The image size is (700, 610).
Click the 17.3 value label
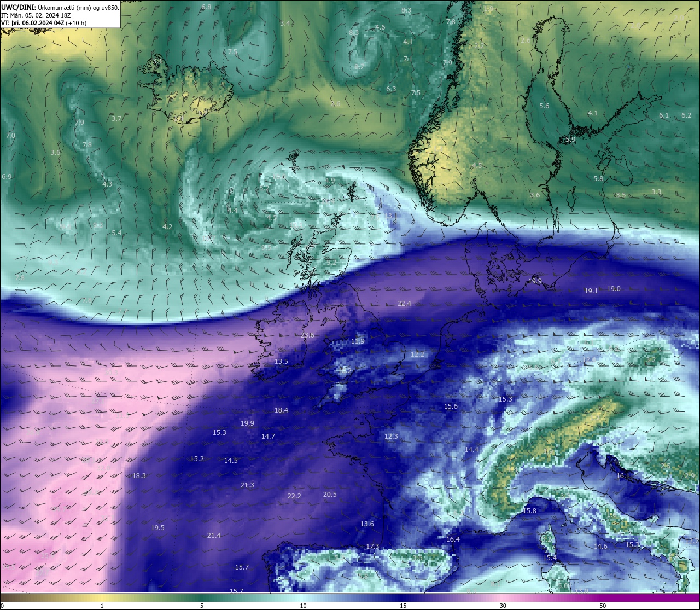click(x=372, y=547)
